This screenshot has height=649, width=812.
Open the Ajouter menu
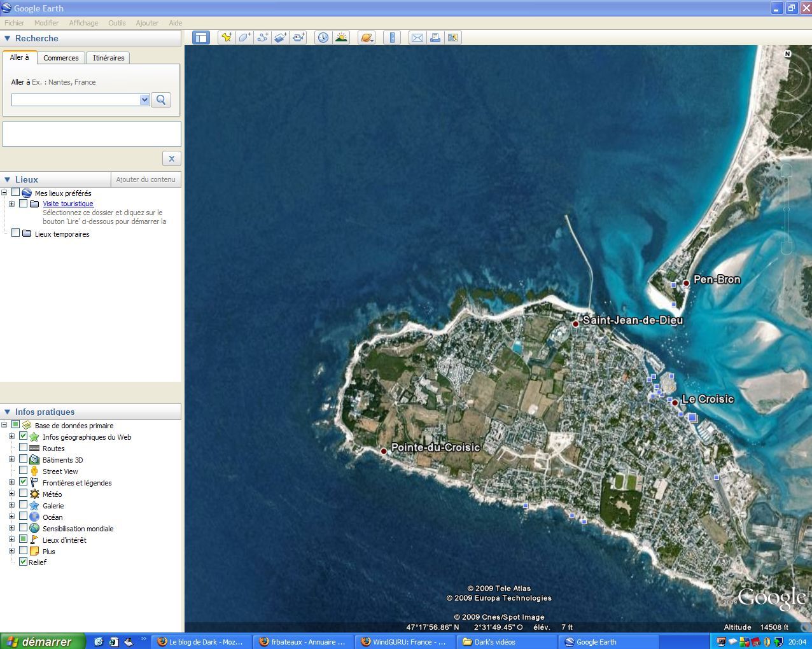[147, 23]
